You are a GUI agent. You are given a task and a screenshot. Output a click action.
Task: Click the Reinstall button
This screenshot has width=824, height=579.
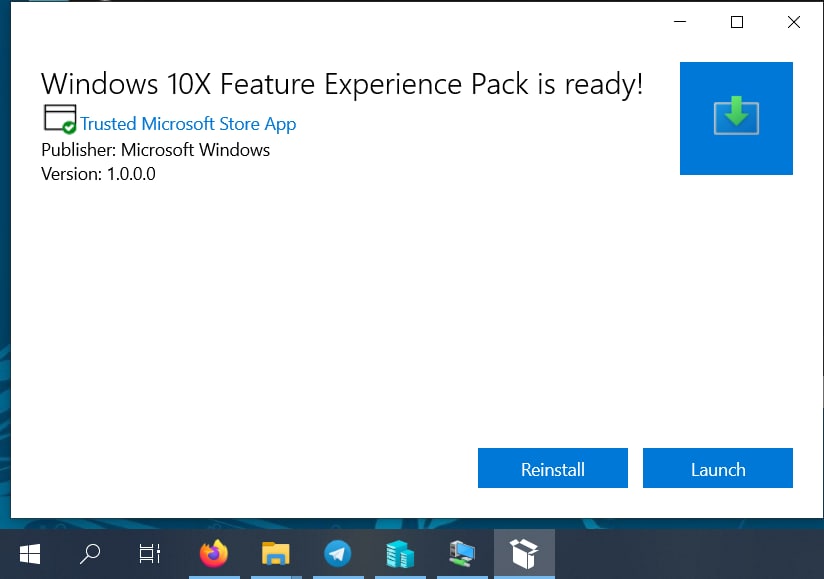coord(552,468)
